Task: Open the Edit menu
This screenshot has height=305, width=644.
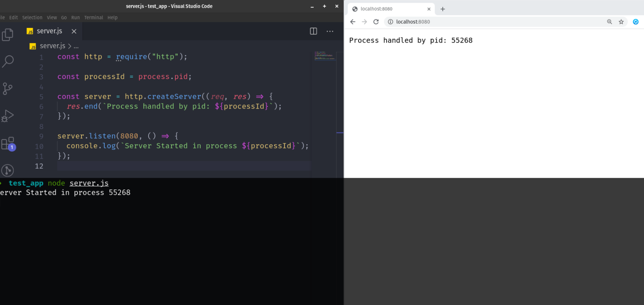Action: pos(14,18)
